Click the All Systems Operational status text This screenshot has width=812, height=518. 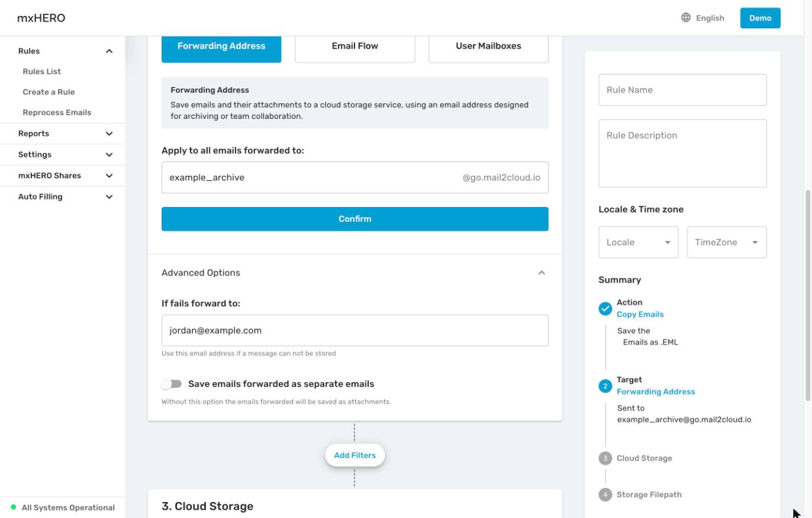click(68, 507)
